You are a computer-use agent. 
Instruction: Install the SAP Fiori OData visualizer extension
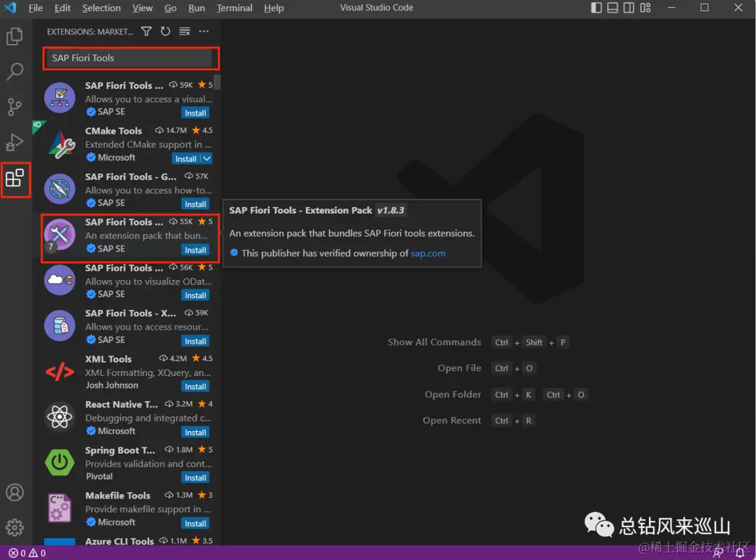(x=195, y=295)
